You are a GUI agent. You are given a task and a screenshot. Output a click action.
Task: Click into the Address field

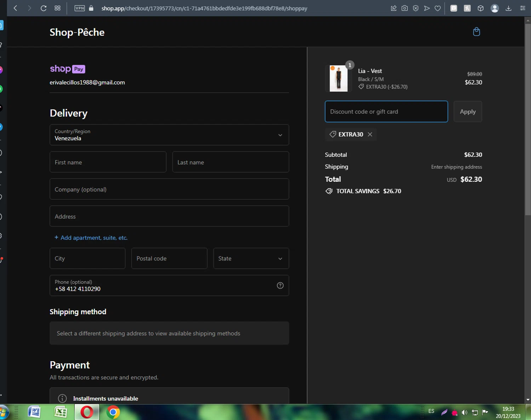coord(169,216)
